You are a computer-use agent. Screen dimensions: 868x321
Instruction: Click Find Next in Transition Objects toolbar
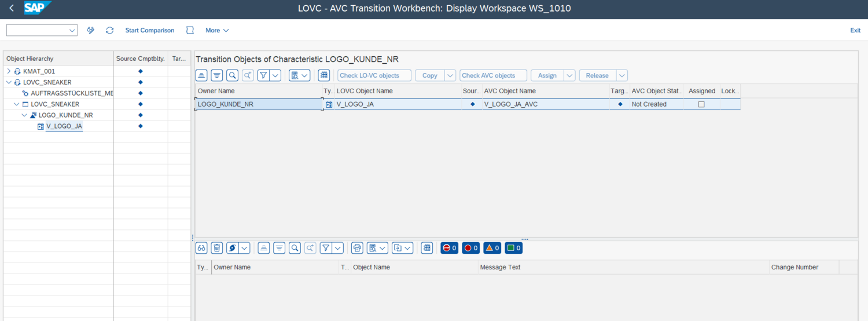(x=248, y=75)
